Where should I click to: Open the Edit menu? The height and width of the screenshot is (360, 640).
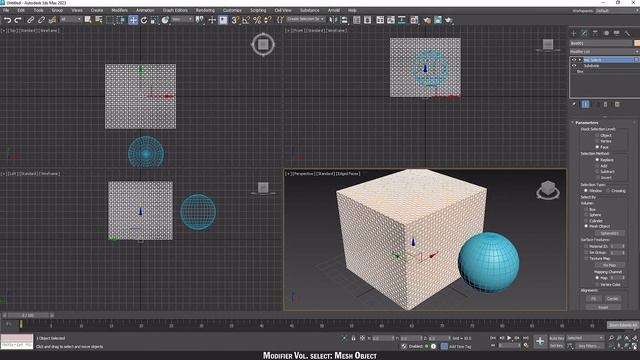pyautogui.click(x=20, y=10)
